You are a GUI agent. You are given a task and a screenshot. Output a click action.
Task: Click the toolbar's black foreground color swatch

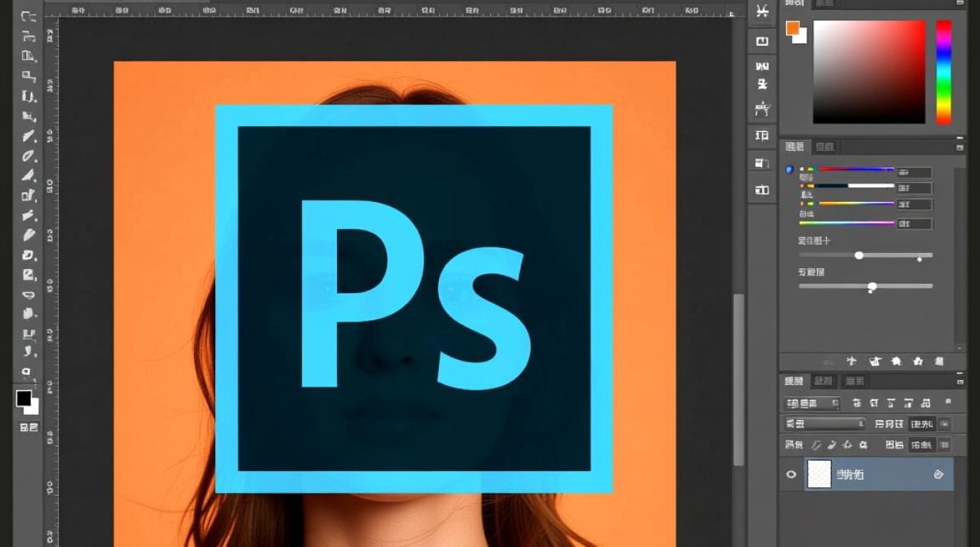click(24, 398)
